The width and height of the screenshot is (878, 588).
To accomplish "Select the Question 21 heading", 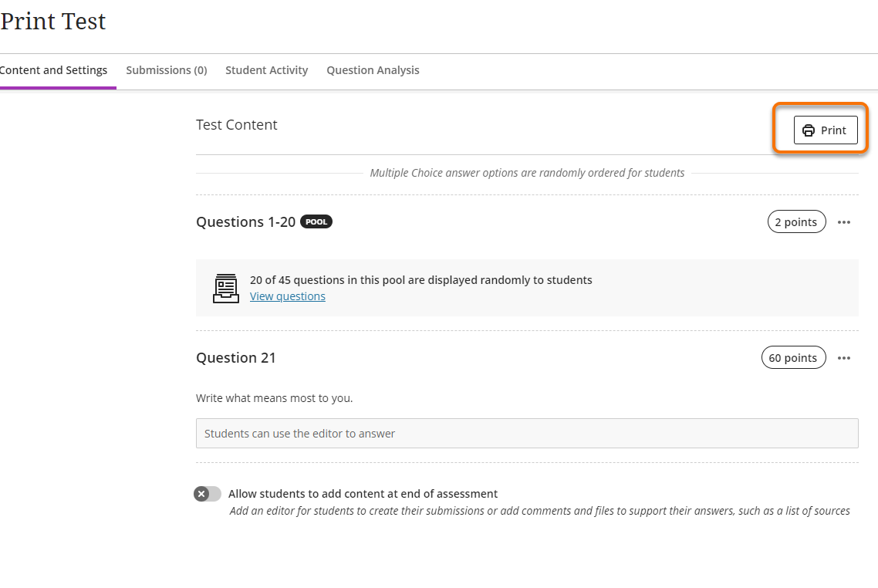I will [x=236, y=358].
